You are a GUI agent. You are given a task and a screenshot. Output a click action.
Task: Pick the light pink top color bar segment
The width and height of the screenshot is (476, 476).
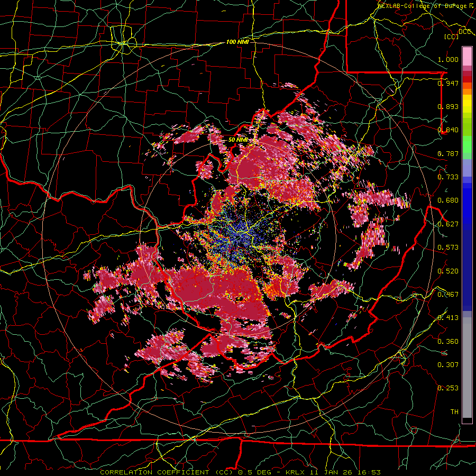tap(467, 56)
